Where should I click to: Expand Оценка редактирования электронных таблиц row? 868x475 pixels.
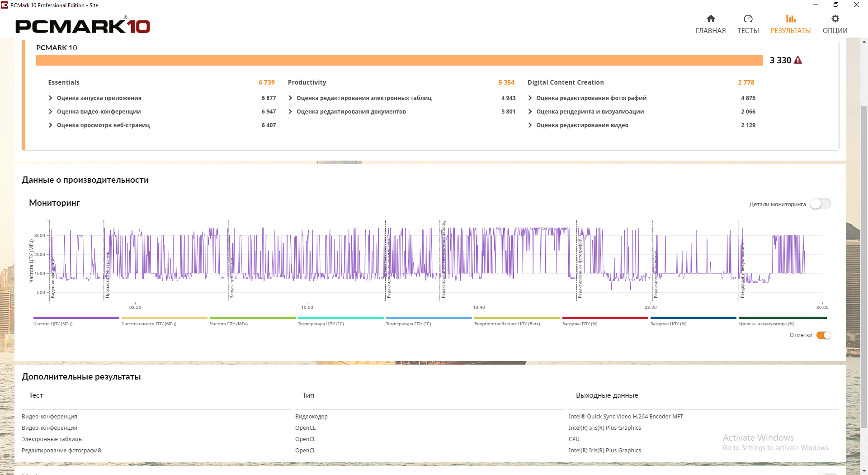[x=290, y=98]
